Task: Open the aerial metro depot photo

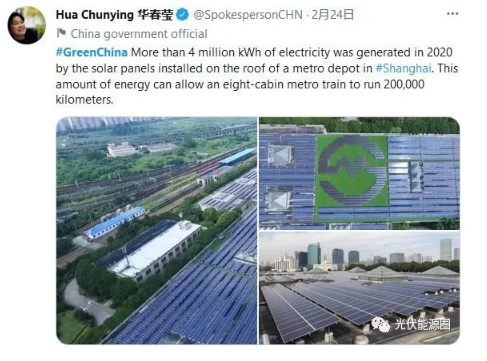Action: 157,230
